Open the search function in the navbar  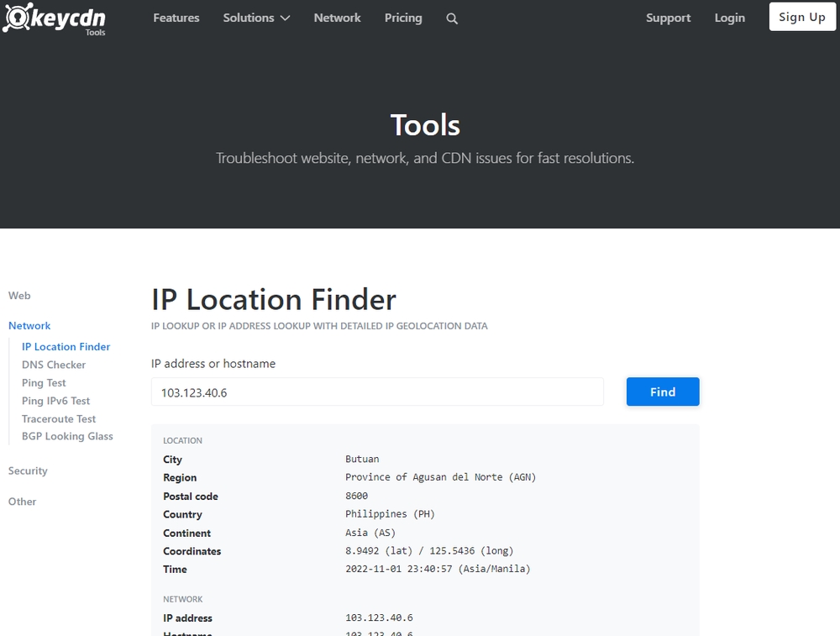pos(452,18)
